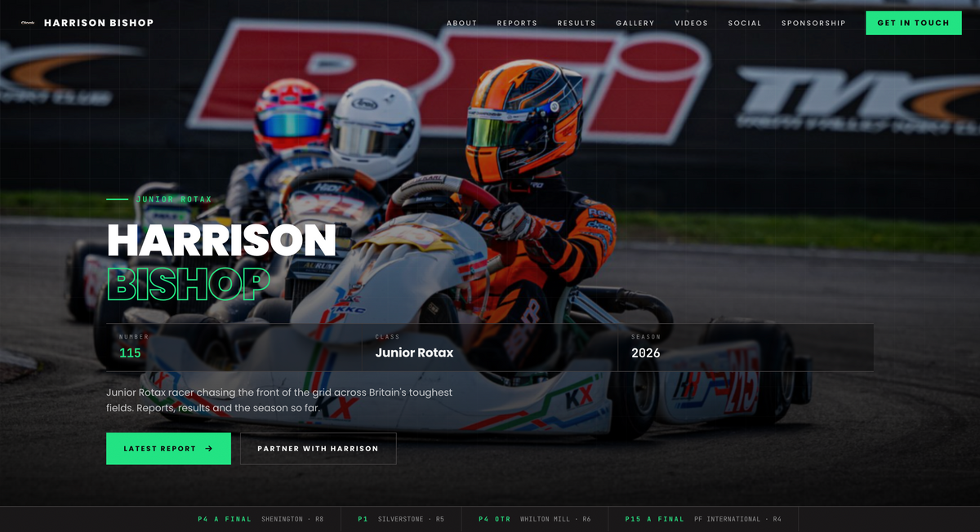Image resolution: width=980 pixels, height=532 pixels.
Task: Click the SEASON stat label
Action: tap(646, 337)
